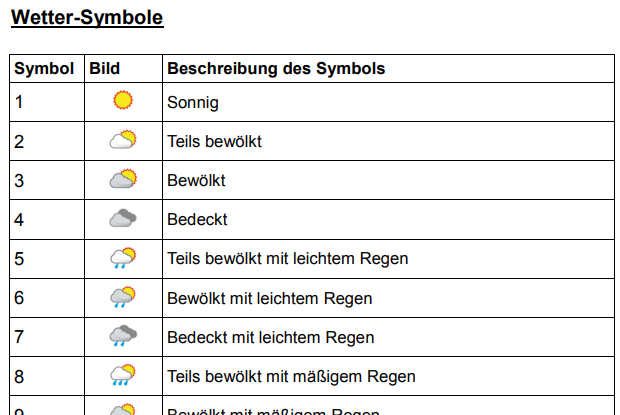Click the Symbol column header

click(x=44, y=68)
